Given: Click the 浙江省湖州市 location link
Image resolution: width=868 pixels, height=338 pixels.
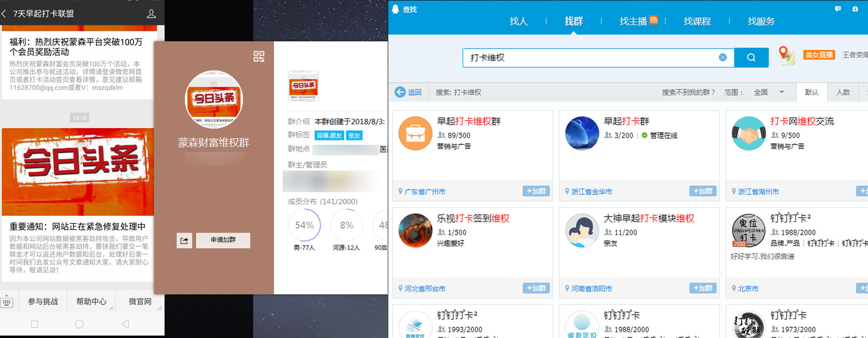Looking at the screenshot, I should tap(759, 192).
